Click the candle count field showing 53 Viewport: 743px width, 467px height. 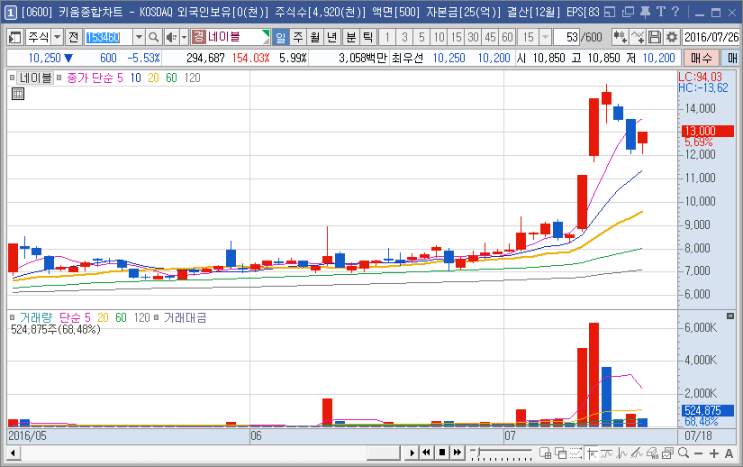coord(567,37)
